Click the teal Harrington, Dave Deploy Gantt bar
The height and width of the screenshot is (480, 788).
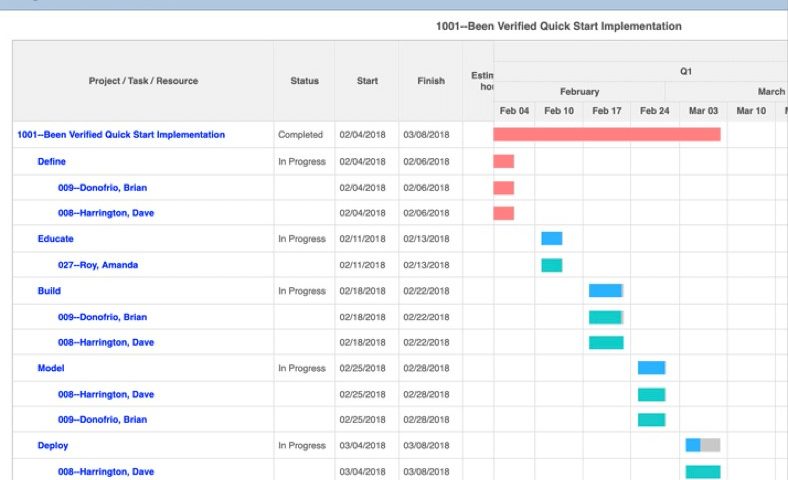click(x=703, y=471)
